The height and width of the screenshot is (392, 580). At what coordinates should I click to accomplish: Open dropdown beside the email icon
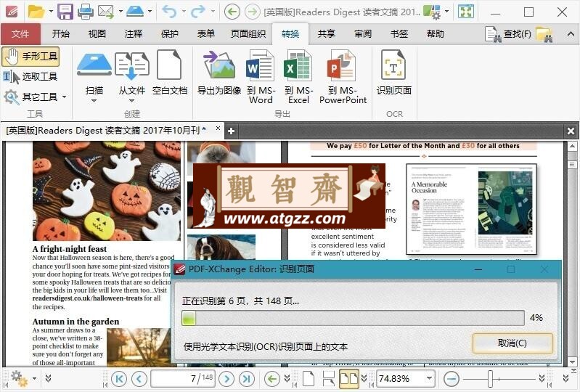[121, 12]
